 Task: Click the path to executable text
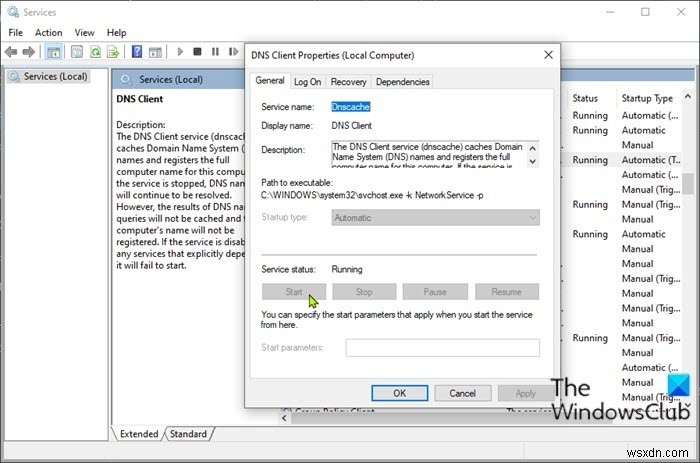coord(372,195)
